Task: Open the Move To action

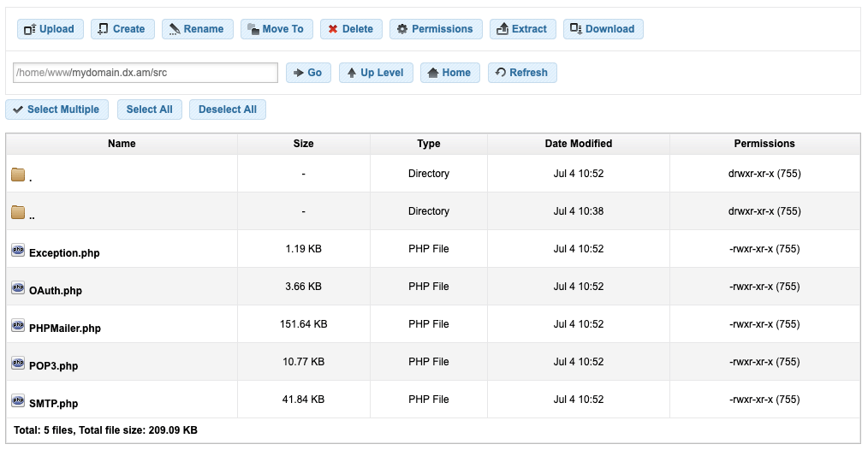Action: (x=276, y=29)
